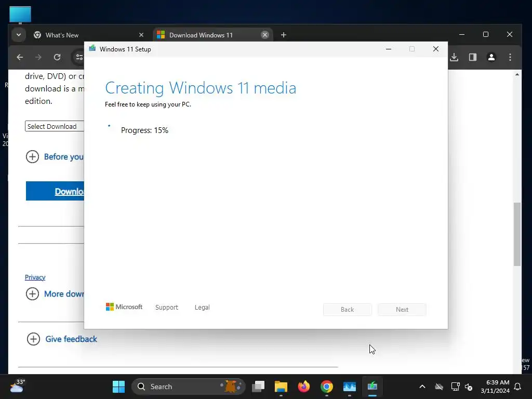Image resolution: width=532 pixels, height=399 pixels.
Task: Open the Chrome tab search dropdown arrow
Action: 19,35
